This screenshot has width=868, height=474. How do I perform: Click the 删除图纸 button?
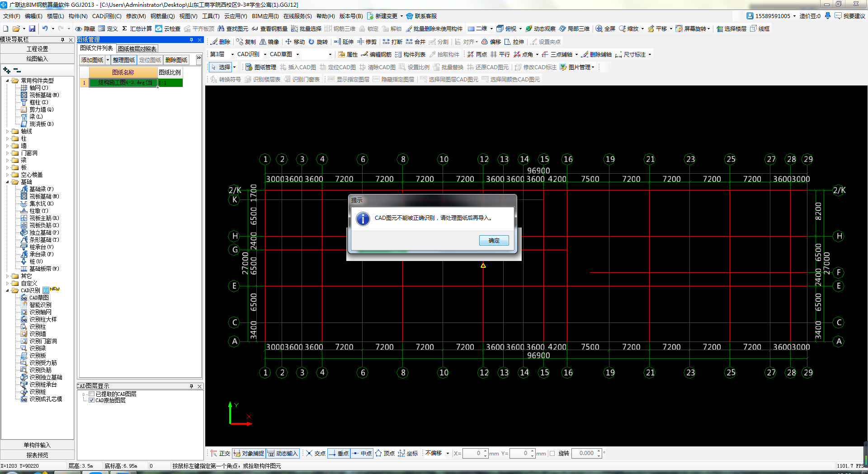pyautogui.click(x=176, y=60)
